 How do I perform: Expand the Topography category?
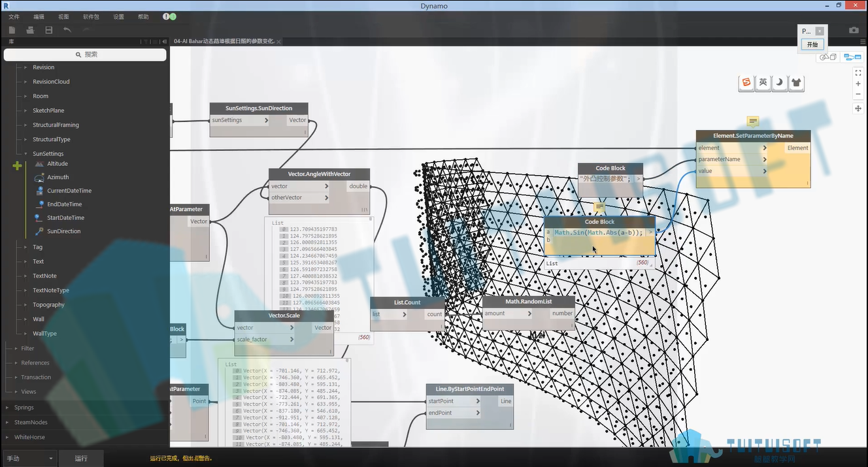pyautogui.click(x=26, y=304)
